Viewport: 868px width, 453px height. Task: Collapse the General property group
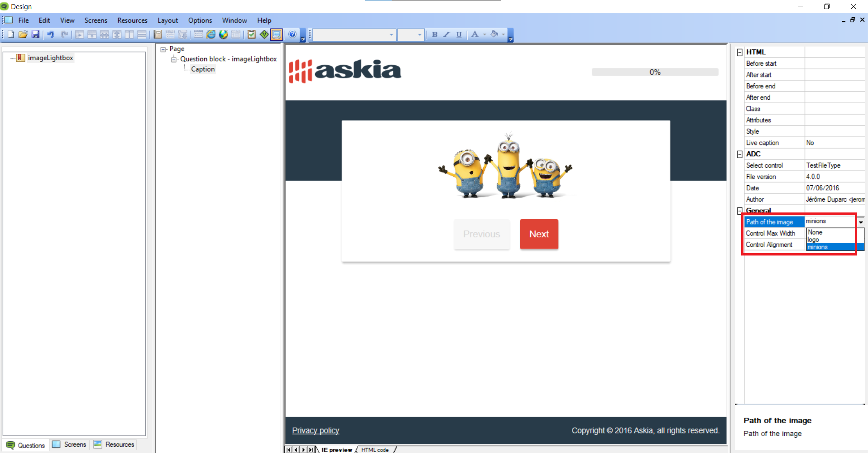coord(739,211)
